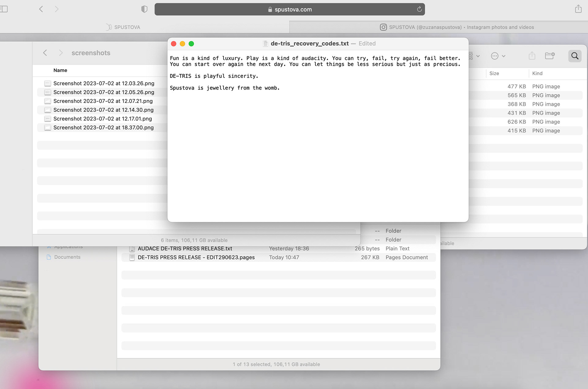
Task: Click Finder share toolbar icon
Action: 532,55
